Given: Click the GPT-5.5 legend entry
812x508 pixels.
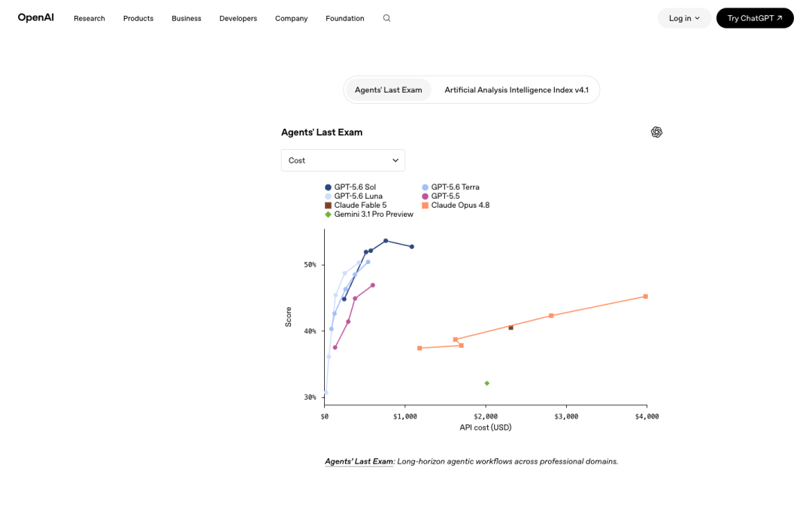Looking at the screenshot, I should pos(441,196).
